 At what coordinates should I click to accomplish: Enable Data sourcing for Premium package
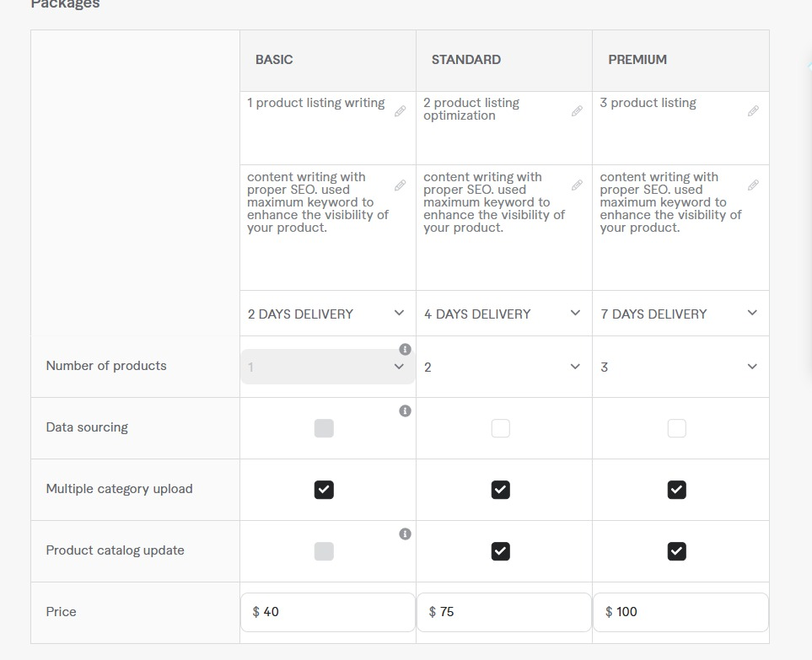[x=677, y=428]
